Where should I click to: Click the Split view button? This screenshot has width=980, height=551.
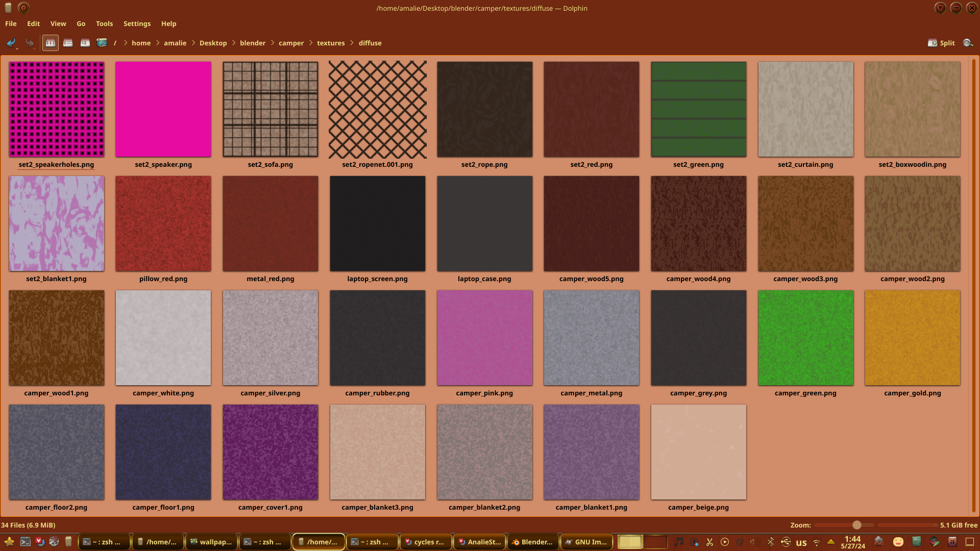941,43
